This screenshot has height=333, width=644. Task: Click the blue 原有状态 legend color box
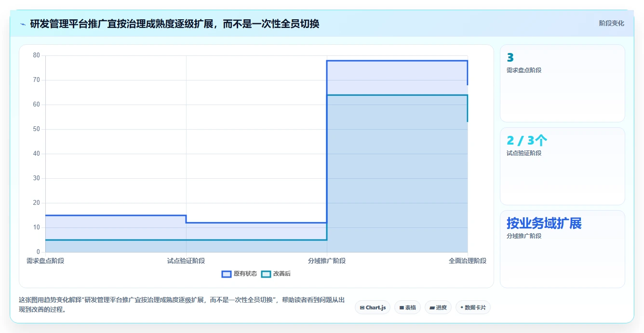(x=227, y=274)
